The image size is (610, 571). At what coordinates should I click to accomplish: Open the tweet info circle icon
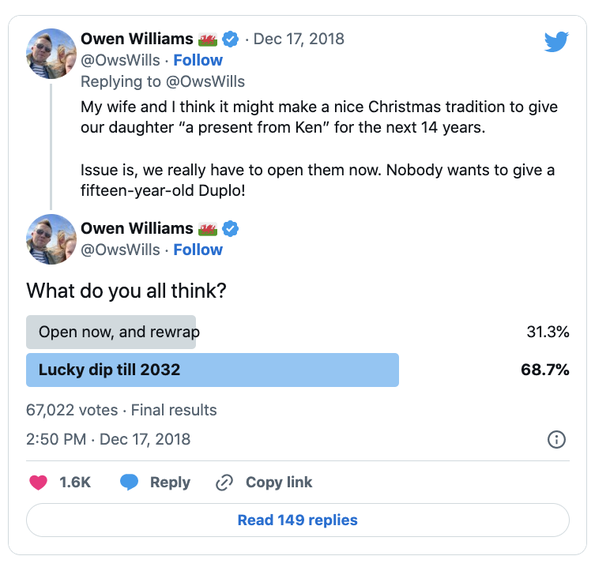(x=556, y=440)
